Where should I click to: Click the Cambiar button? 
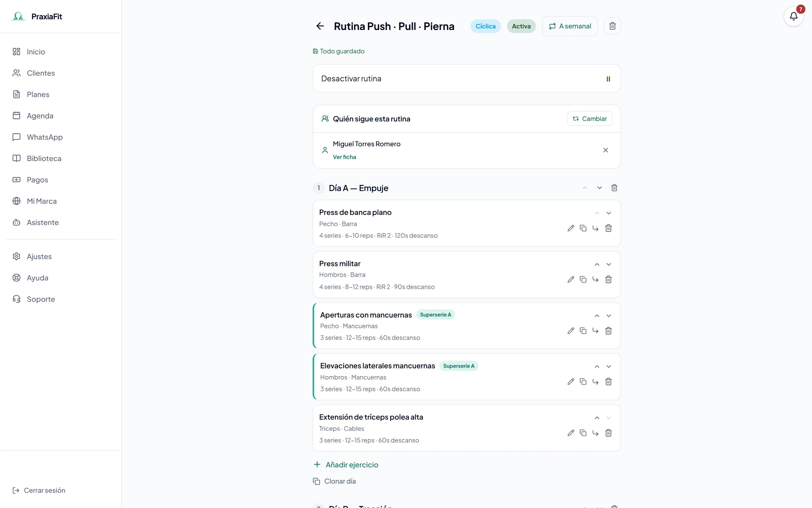[589, 119]
